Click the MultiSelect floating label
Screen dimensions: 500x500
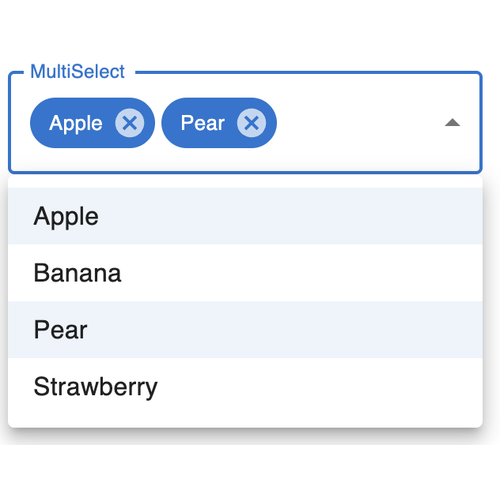pos(77,71)
